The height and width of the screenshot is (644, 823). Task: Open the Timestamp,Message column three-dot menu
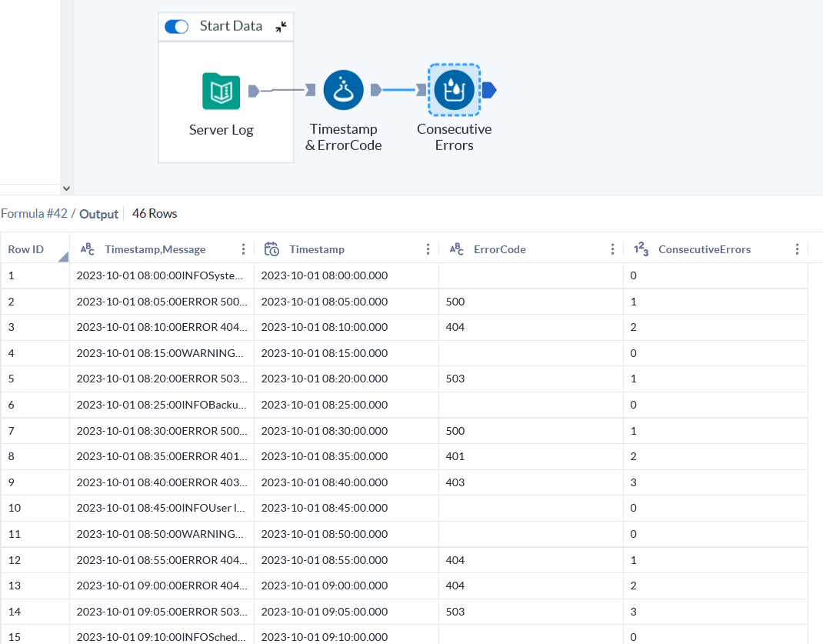243,249
